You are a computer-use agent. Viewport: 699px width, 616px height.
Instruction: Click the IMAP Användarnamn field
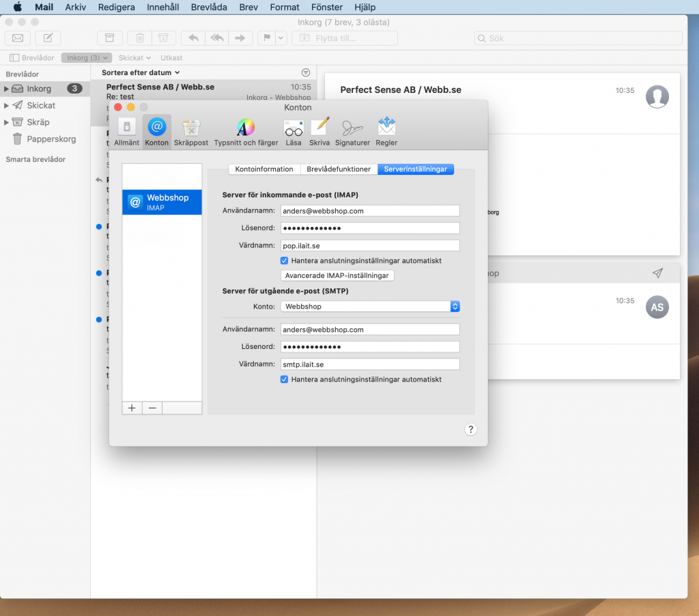[x=370, y=210]
